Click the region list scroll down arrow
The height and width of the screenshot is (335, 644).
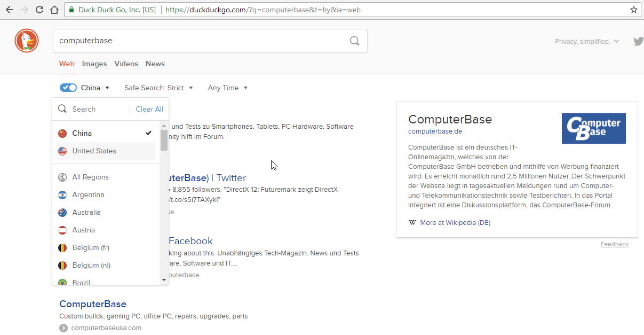coord(164,280)
